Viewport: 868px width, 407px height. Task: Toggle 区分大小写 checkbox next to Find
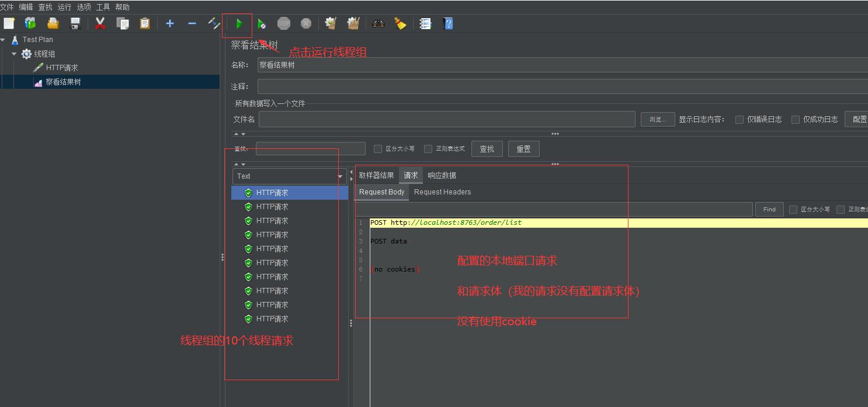click(x=793, y=210)
